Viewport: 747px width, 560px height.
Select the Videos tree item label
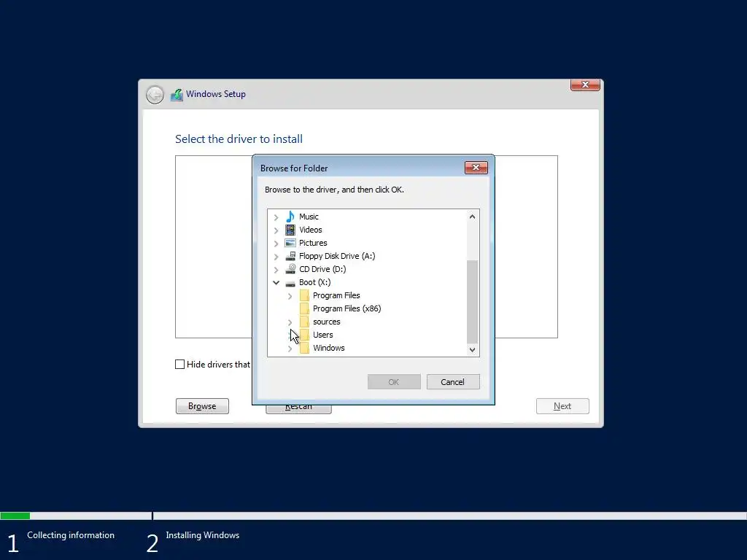(x=311, y=230)
